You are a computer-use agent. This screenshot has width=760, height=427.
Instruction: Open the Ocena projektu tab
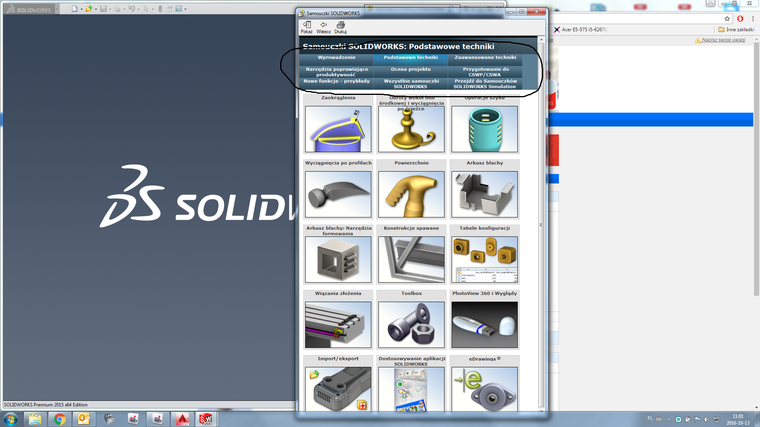(x=411, y=72)
